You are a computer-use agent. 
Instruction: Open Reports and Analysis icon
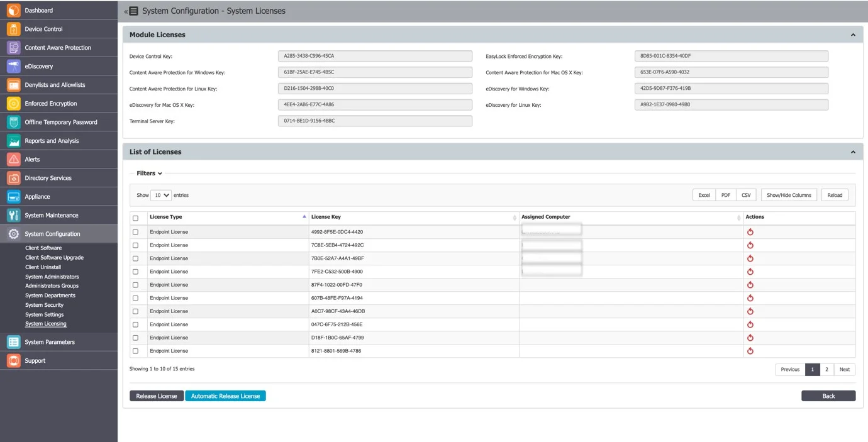click(13, 141)
